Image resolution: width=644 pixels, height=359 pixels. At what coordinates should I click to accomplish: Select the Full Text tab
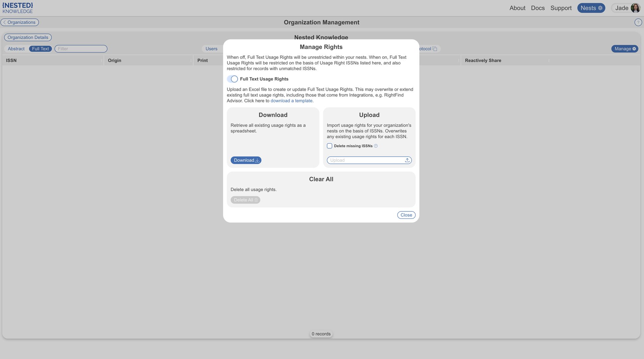click(40, 49)
